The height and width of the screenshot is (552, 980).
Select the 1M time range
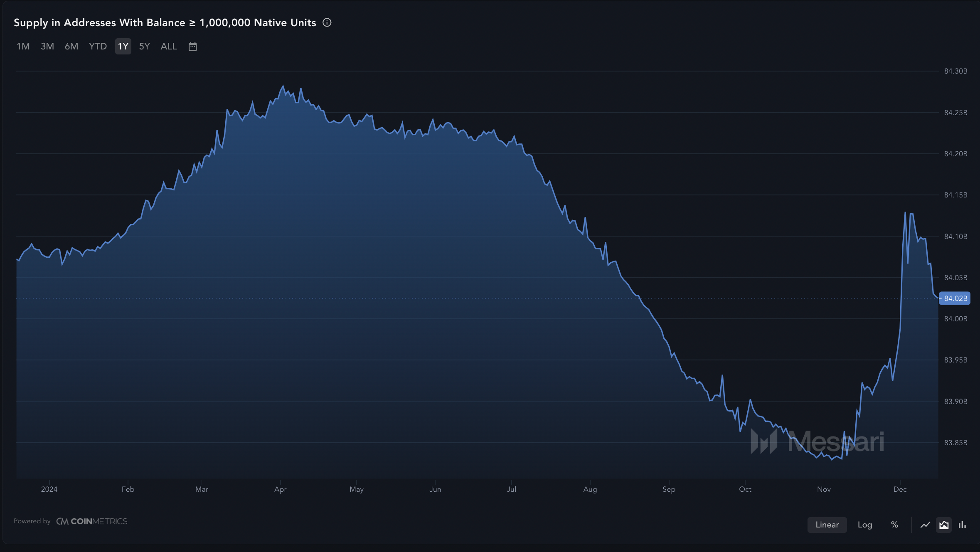(23, 47)
